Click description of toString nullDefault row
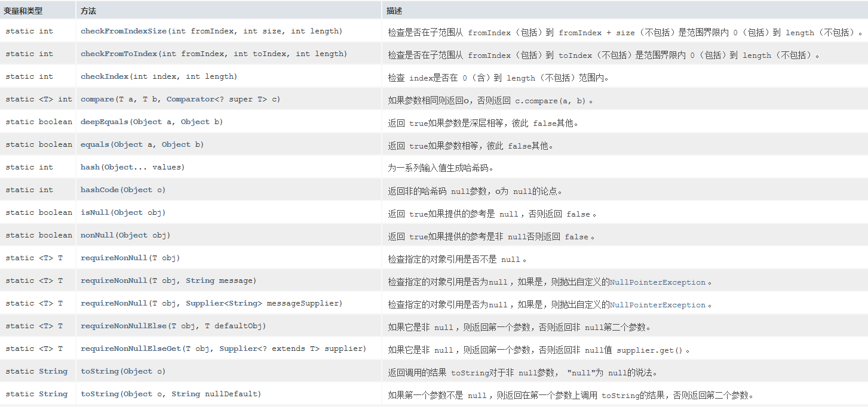The height and width of the screenshot is (407, 868). [x=571, y=395]
